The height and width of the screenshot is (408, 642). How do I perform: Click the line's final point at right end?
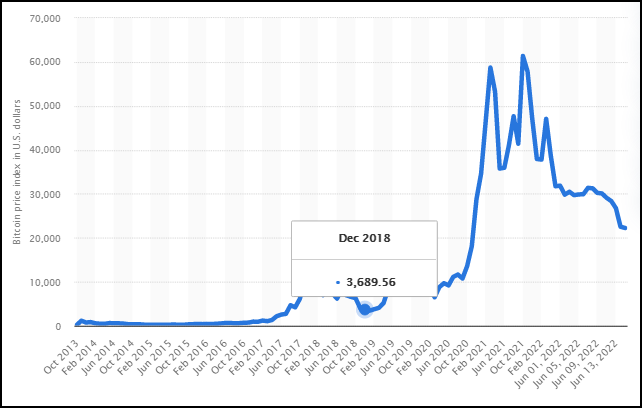pyautogui.click(x=626, y=228)
